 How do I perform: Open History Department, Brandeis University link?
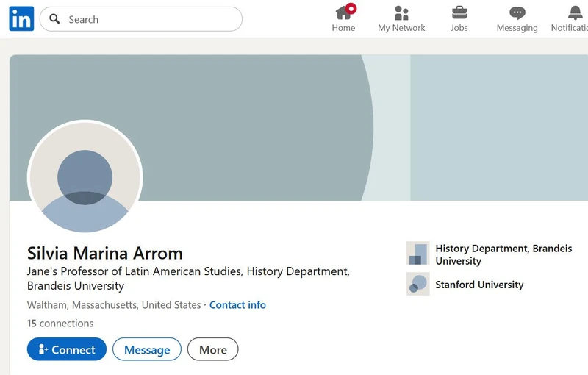click(503, 254)
